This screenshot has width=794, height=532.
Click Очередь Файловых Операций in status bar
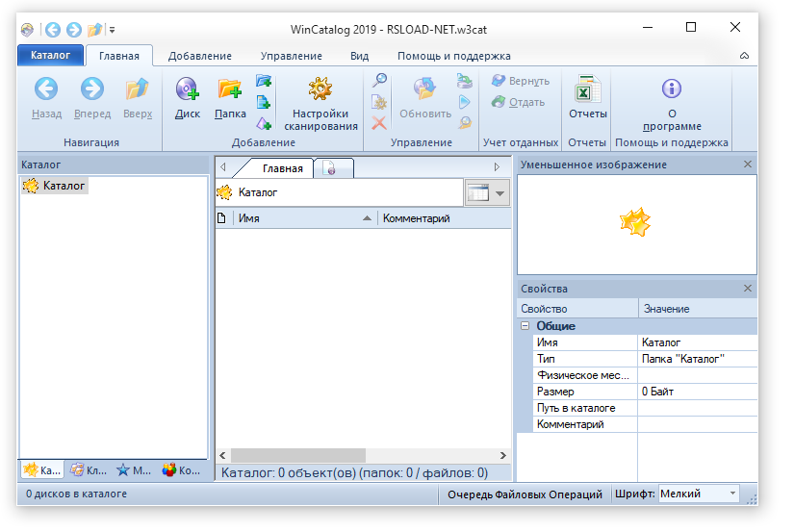click(525, 494)
